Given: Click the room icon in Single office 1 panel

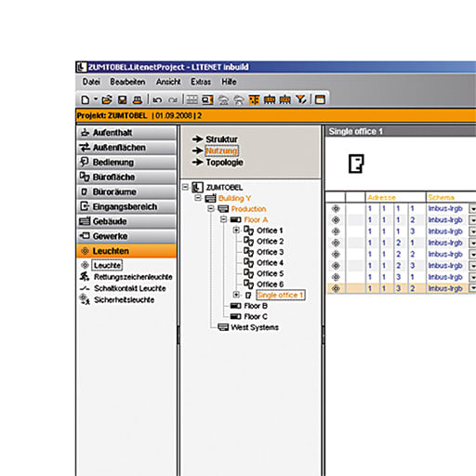Looking at the screenshot, I should click(356, 164).
